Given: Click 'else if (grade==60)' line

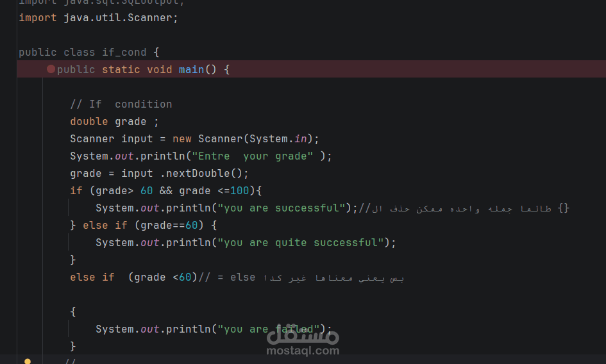Looking at the screenshot, I should coord(144,226).
